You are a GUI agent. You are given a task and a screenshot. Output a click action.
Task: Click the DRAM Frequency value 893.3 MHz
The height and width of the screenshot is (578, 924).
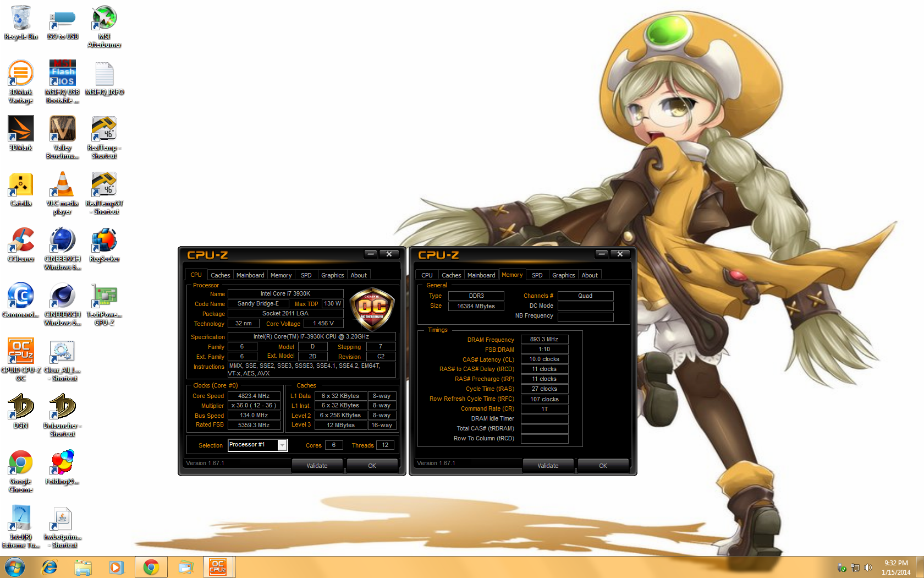tap(544, 339)
